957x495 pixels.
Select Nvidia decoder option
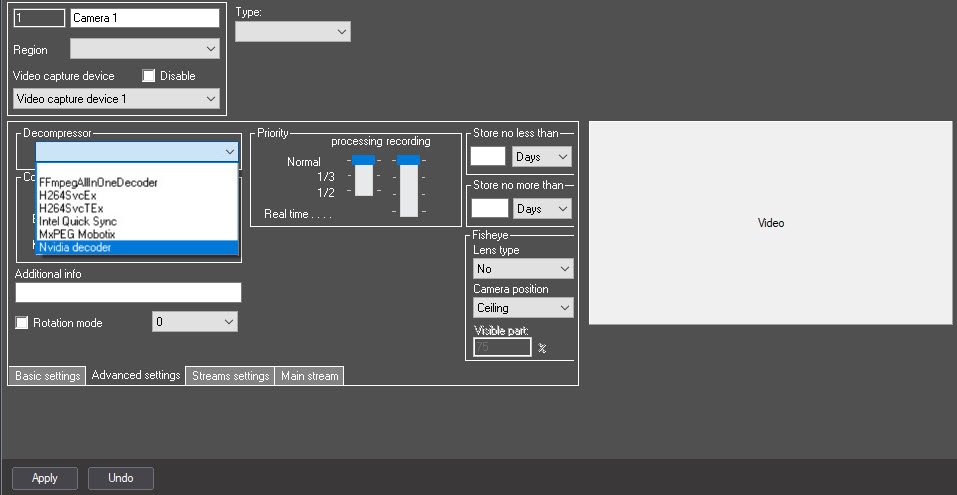(137, 247)
